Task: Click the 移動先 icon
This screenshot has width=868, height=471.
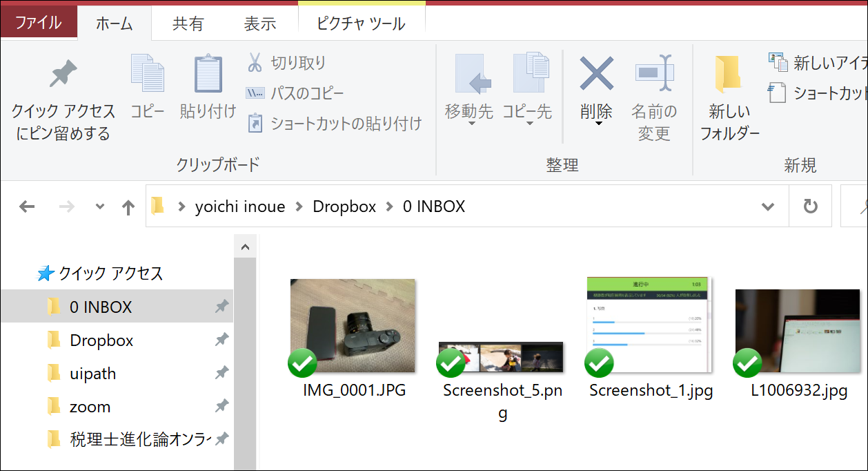Action: pos(472,74)
